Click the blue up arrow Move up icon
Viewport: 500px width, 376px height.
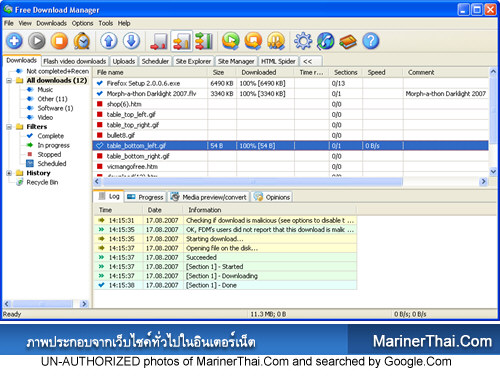click(109, 41)
